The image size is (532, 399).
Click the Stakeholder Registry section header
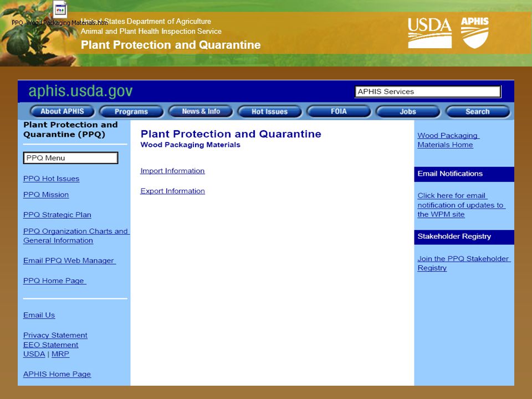coord(464,237)
